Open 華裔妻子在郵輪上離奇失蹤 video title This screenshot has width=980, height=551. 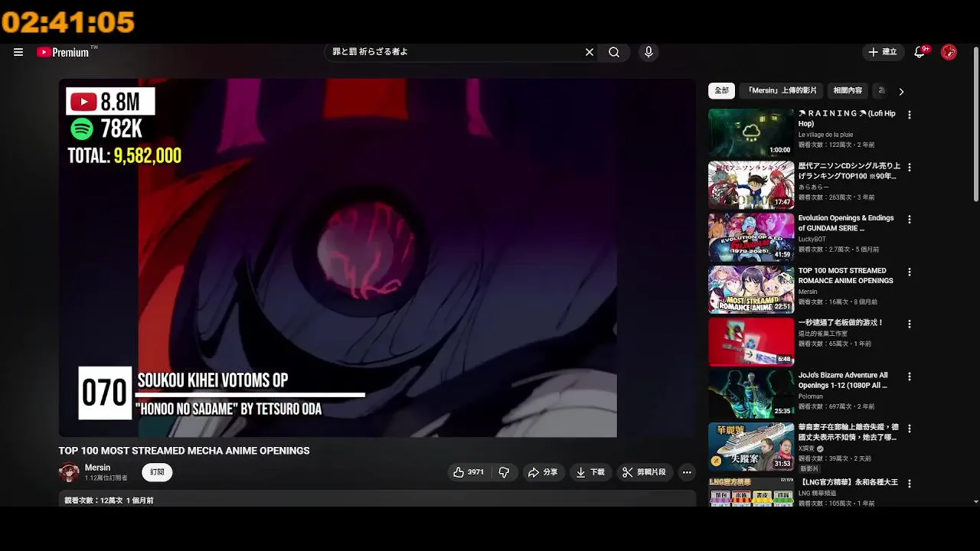848,432
